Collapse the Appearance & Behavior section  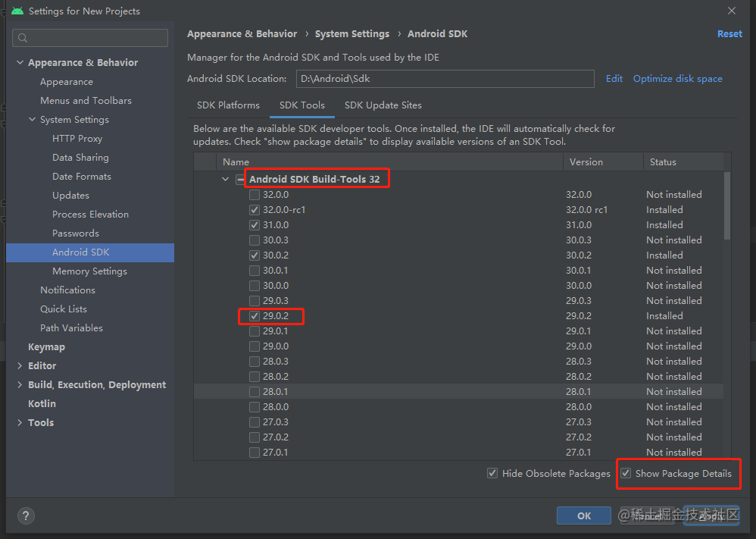[20, 62]
